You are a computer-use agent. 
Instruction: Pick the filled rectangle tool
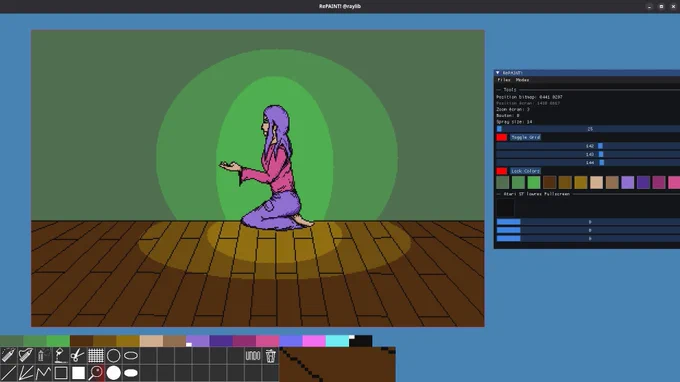click(x=78, y=373)
